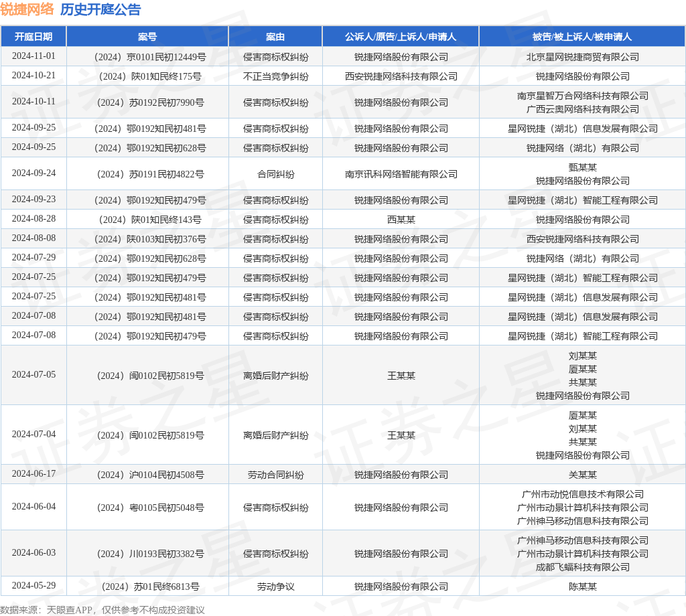
Task: Select defendant 广西云奥网络科技有限公司
Action: click(582, 109)
